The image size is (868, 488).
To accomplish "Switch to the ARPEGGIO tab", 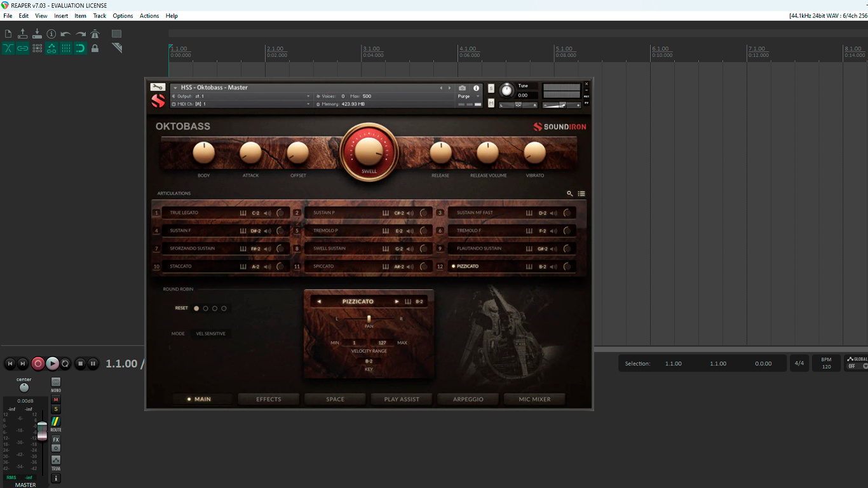I will [x=468, y=399].
